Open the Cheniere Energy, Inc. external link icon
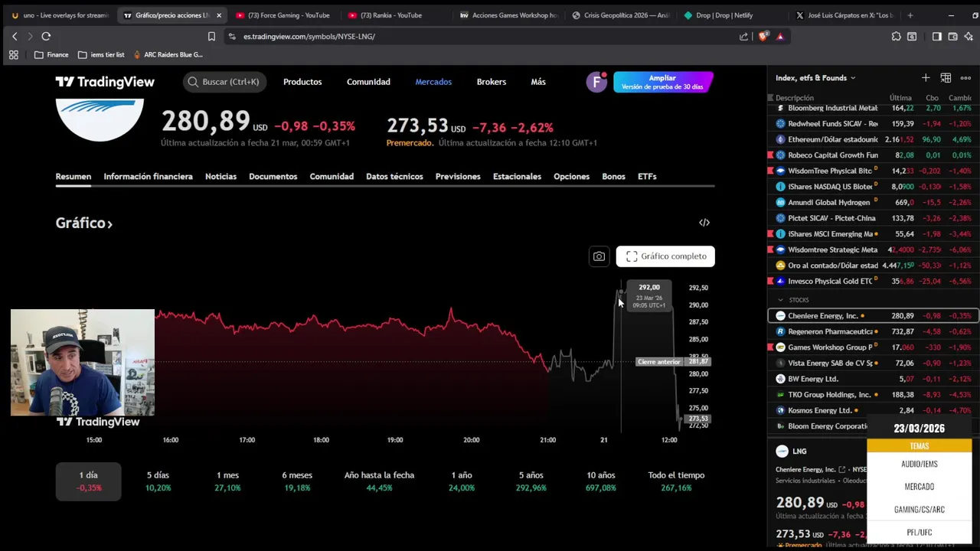980x551 pixels. coord(842,470)
